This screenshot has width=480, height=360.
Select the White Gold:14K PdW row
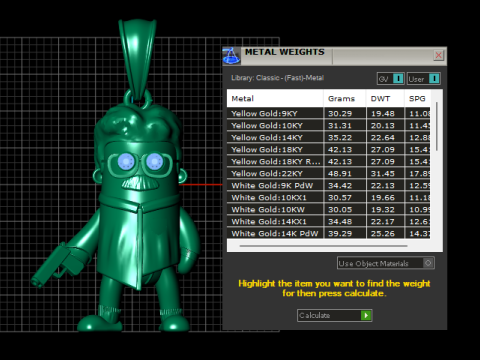[328, 233]
